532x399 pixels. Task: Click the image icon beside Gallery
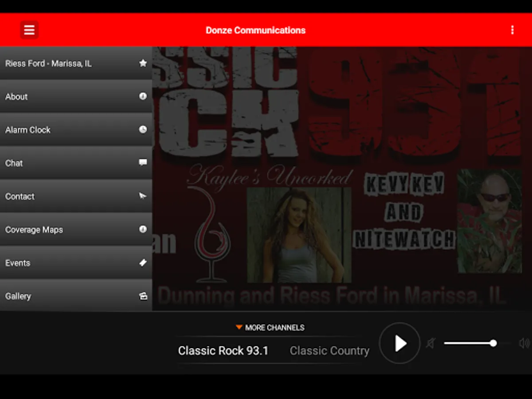point(143,296)
